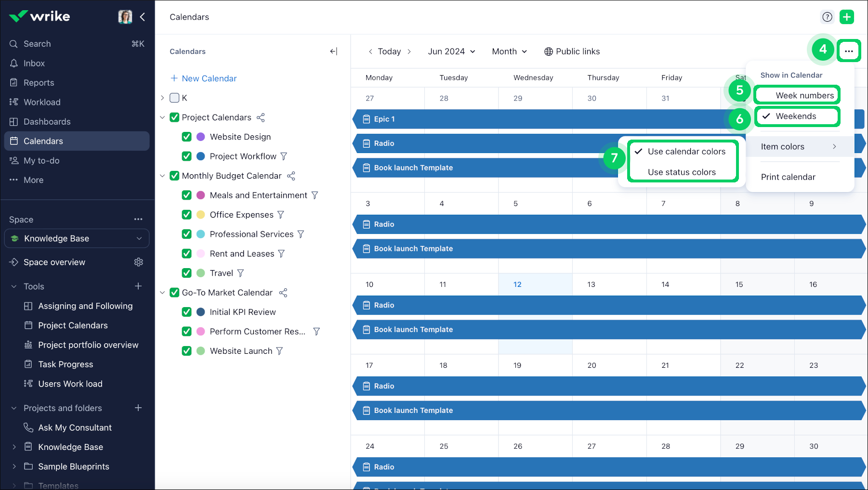Collapse the calendars list panel
The image size is (868, 490).
pos(333,52)
